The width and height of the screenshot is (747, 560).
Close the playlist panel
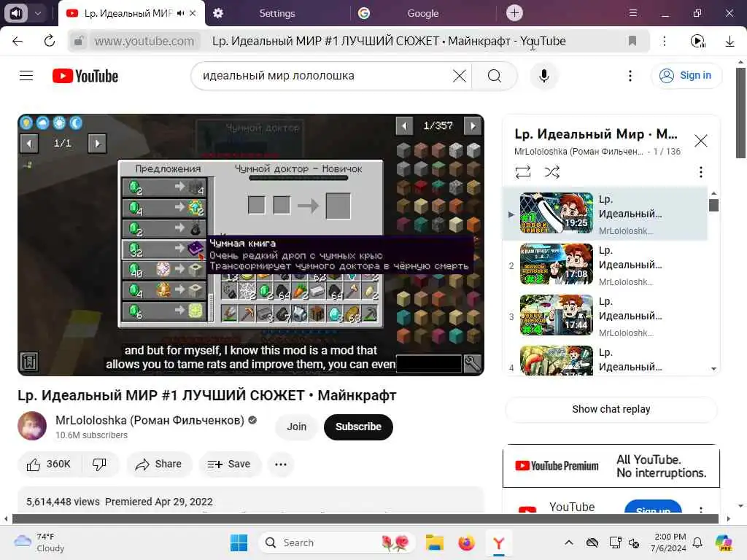tap(700, 141)
